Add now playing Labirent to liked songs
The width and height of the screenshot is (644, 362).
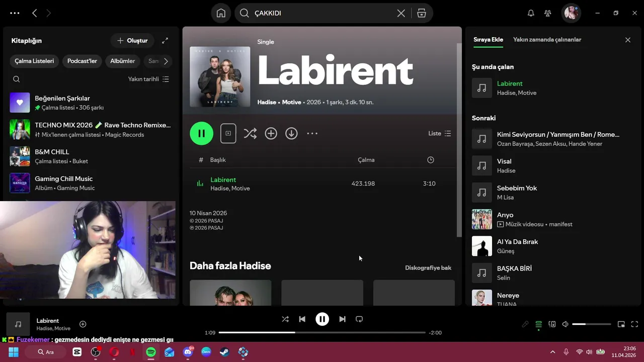pos(83,324)
